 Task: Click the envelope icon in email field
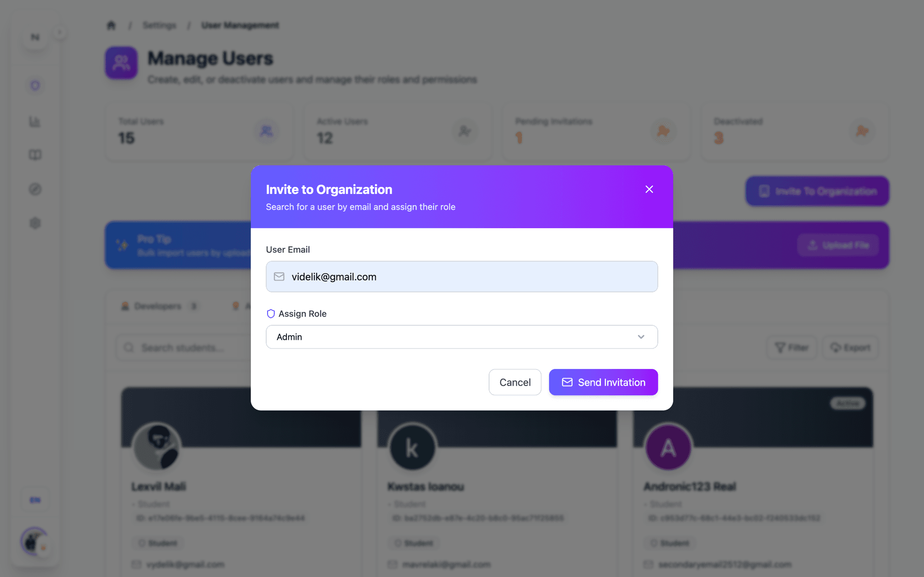pos(279,277)
